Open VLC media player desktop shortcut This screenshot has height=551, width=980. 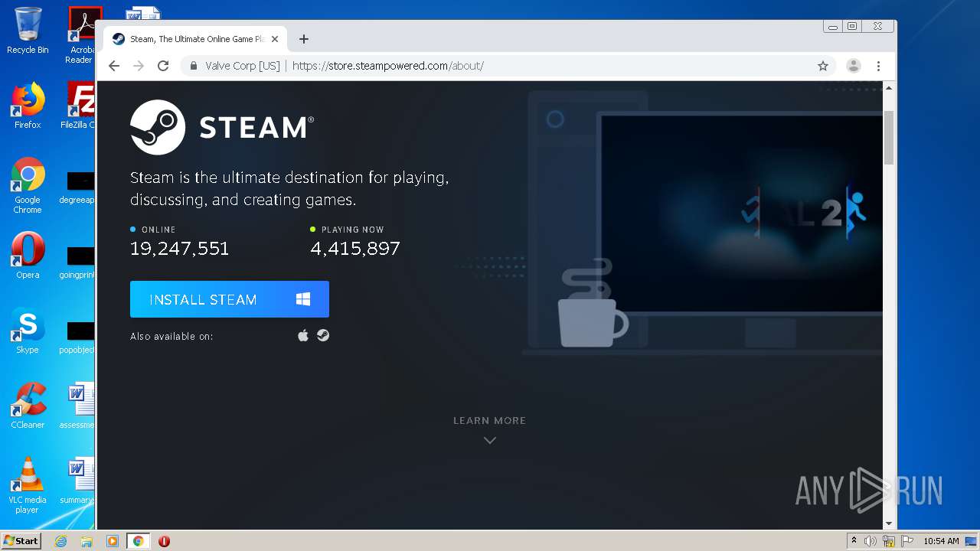pyautogui.click(x=28, y=485)
